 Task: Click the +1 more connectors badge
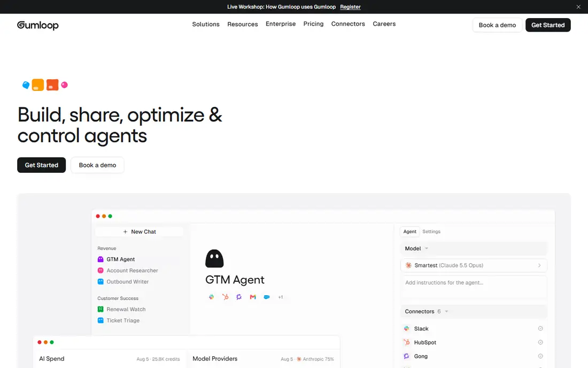point(281,297)
